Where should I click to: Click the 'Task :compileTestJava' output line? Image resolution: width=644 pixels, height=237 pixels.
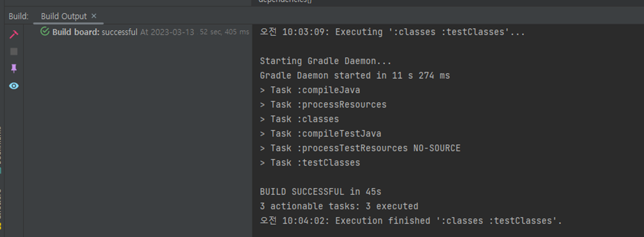point(321,133)
